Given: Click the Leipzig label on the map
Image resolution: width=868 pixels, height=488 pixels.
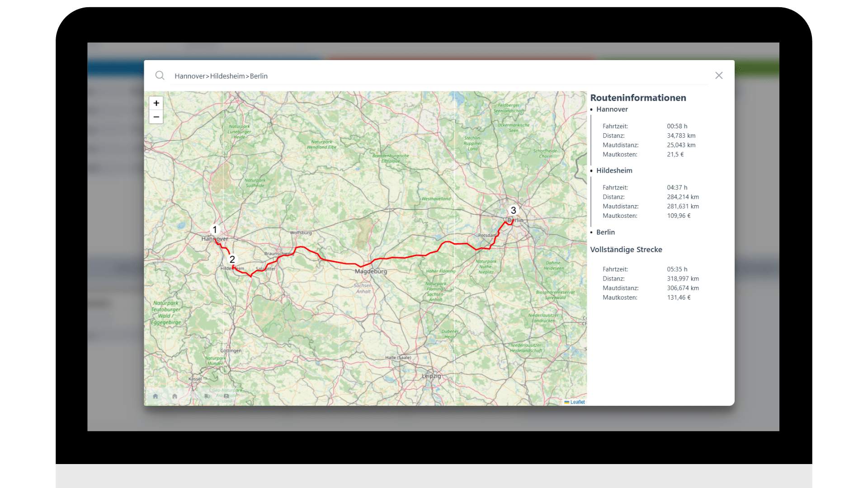Looking at the screenshot, I should tap(431, 376).
